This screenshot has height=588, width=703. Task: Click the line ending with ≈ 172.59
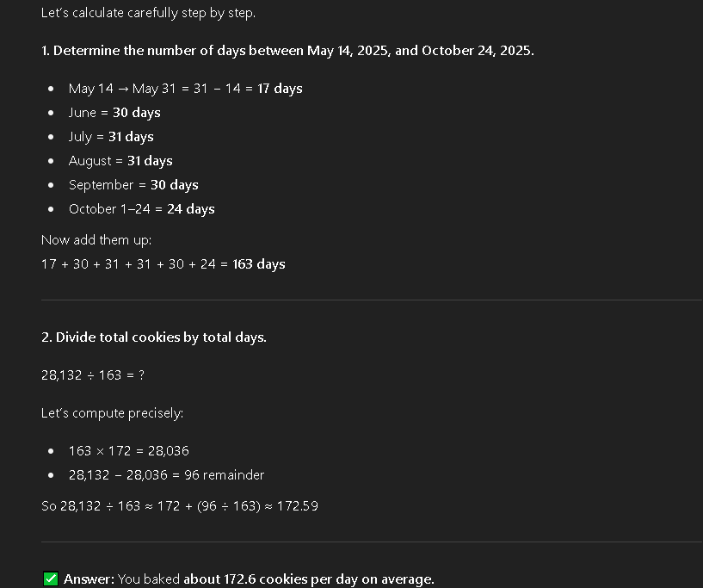(180, 506)
